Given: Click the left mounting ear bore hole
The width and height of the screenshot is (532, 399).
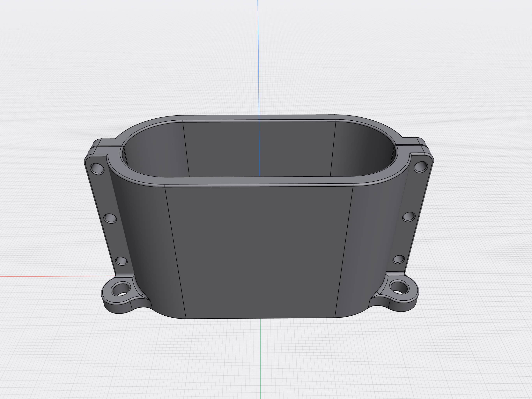Looking at the screenshot, I should tap(121, 289).
